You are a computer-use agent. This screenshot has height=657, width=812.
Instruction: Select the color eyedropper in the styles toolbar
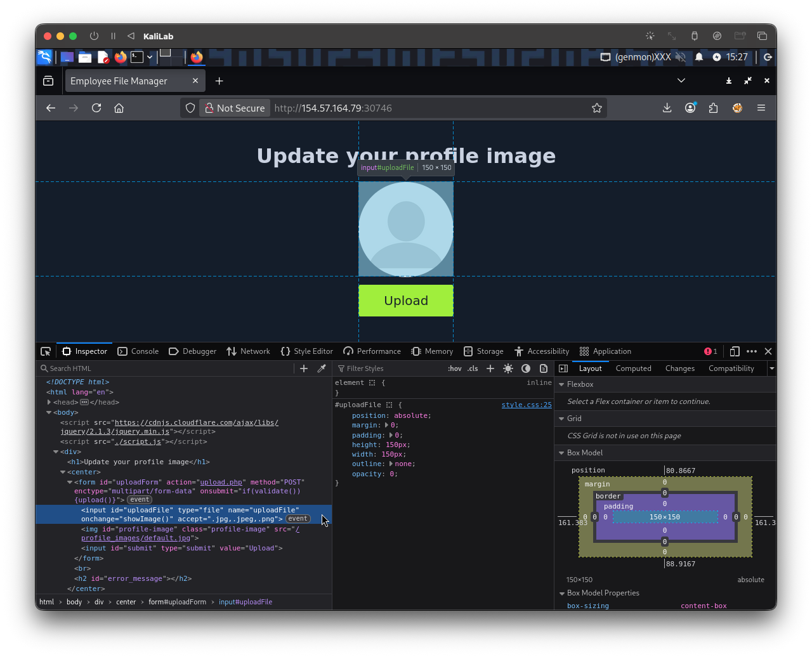click(322, 368)
